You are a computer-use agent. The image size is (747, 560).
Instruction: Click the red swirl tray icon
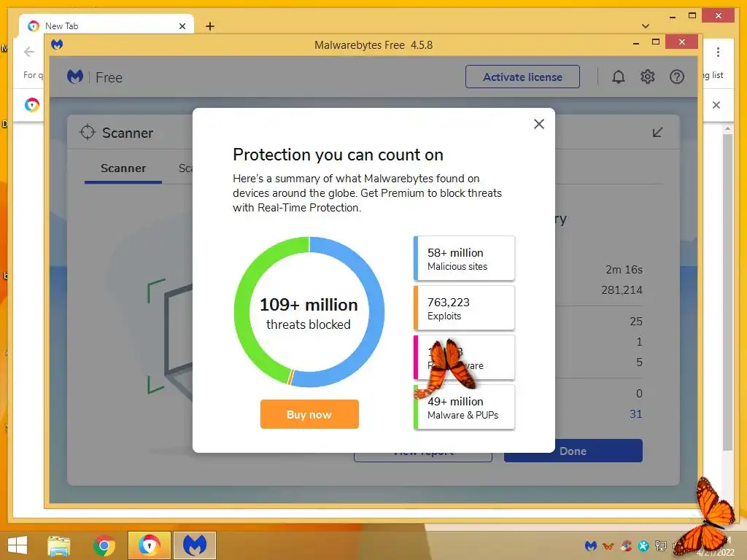pos(626,545)
